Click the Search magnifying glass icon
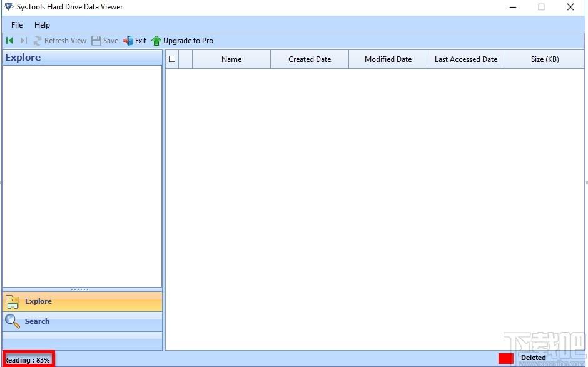The image size is (588, 367). click(x=13, y=321)
